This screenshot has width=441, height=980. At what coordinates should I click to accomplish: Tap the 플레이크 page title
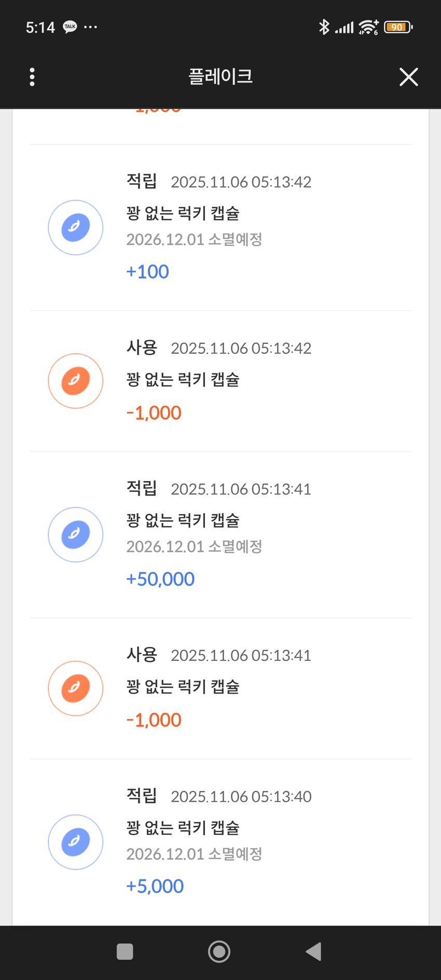[x=220, y=77]
